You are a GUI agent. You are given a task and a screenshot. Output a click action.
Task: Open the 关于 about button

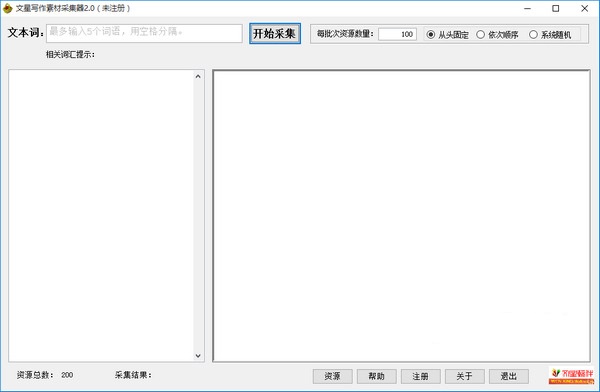coord(465,376)
